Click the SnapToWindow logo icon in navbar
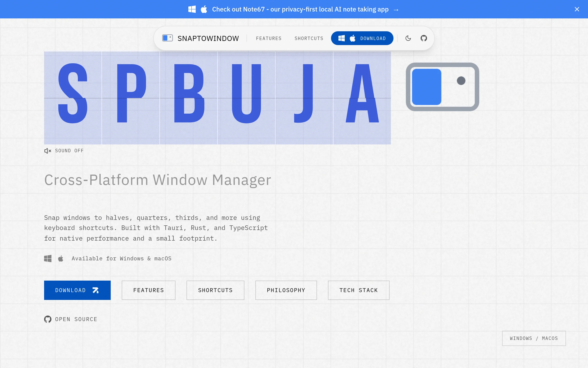Viewport: 588px width, 368px height. (167, 38)
